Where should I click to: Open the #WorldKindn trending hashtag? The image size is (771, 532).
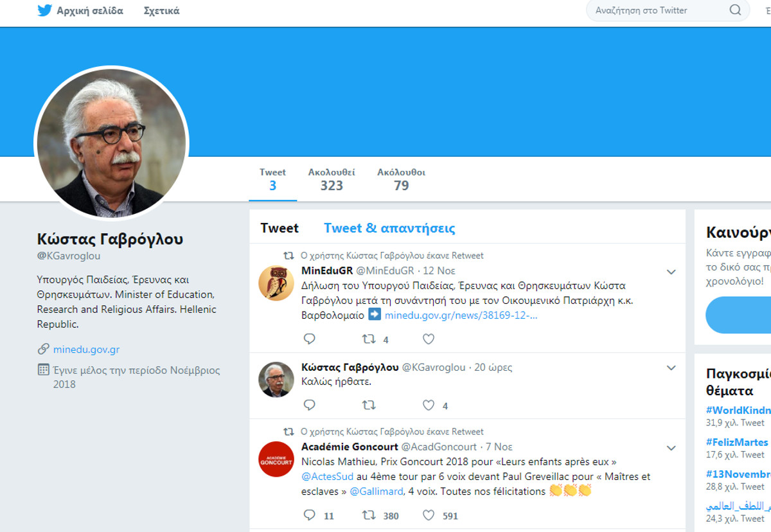pos(738,410)
